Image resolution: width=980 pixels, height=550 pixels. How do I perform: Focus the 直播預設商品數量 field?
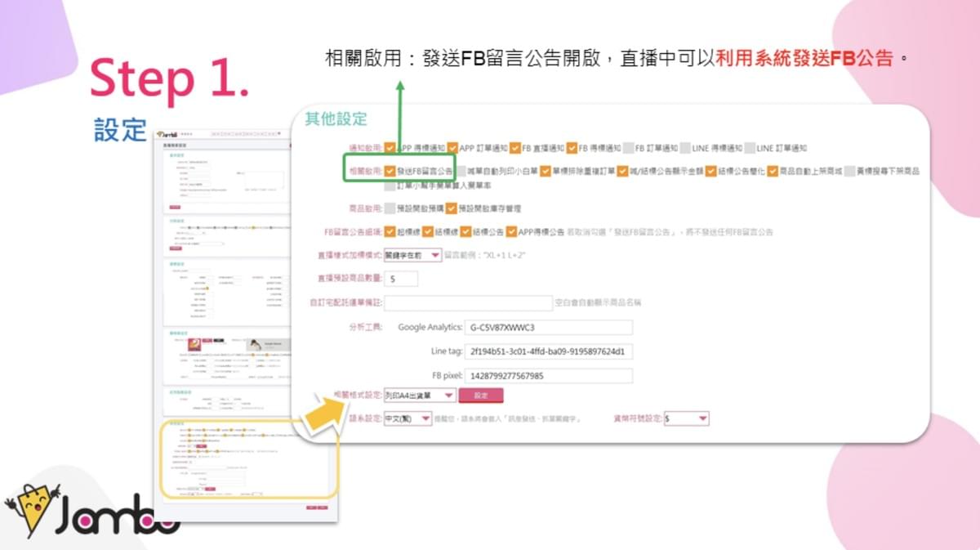(400, 279)
